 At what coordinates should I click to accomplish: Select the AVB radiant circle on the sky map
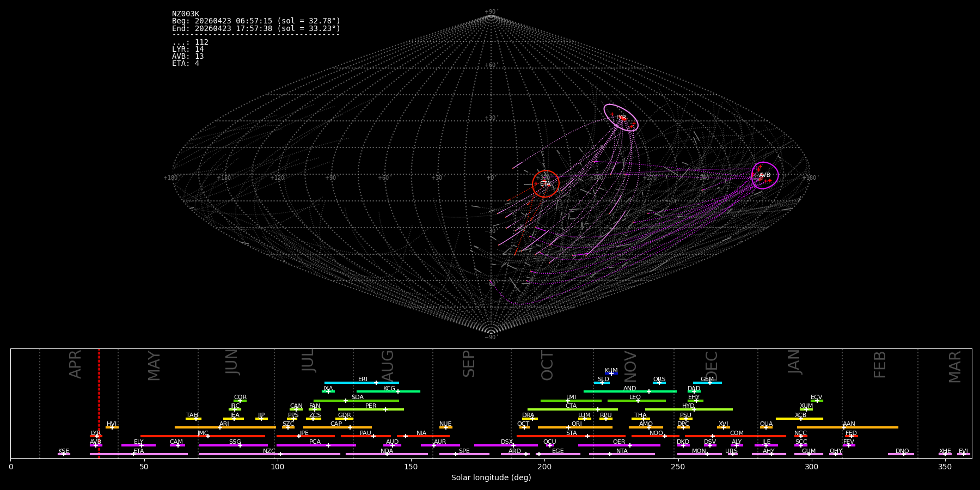click(765, 175)
